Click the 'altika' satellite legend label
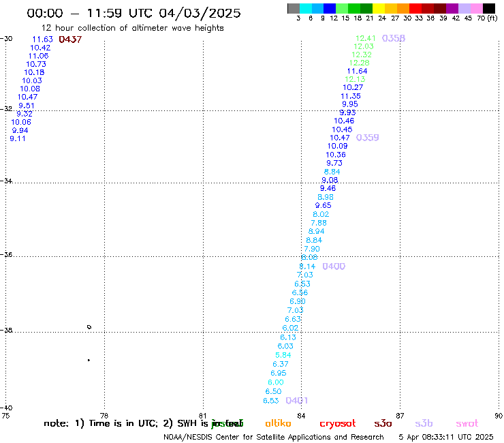Image resolution: width=504 pixels, height=443 pixels. (278, 423)
